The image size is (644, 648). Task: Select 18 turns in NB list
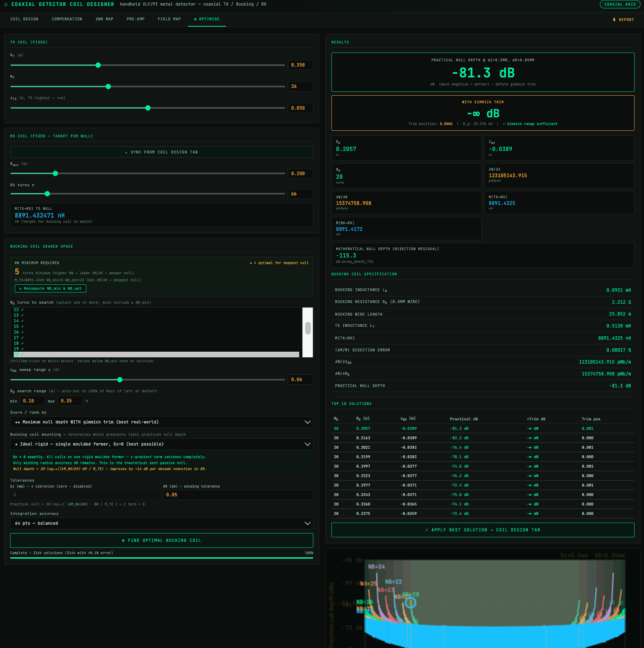[16, 343]
